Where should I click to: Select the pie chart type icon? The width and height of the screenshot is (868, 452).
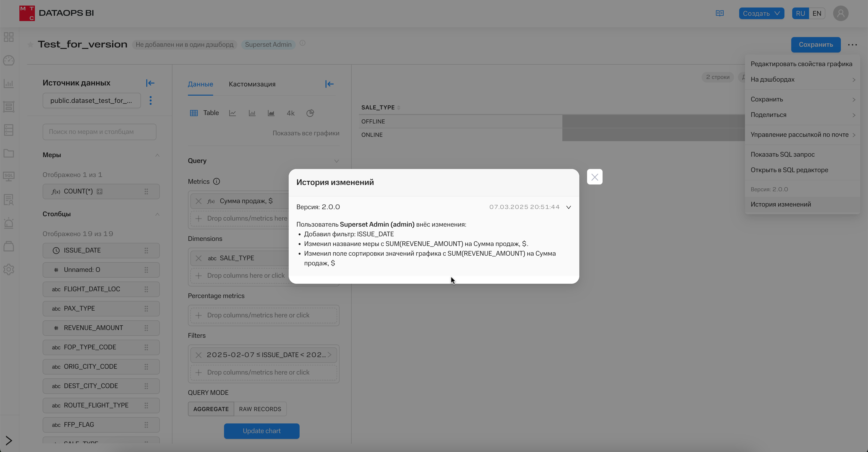pos(310,113)
